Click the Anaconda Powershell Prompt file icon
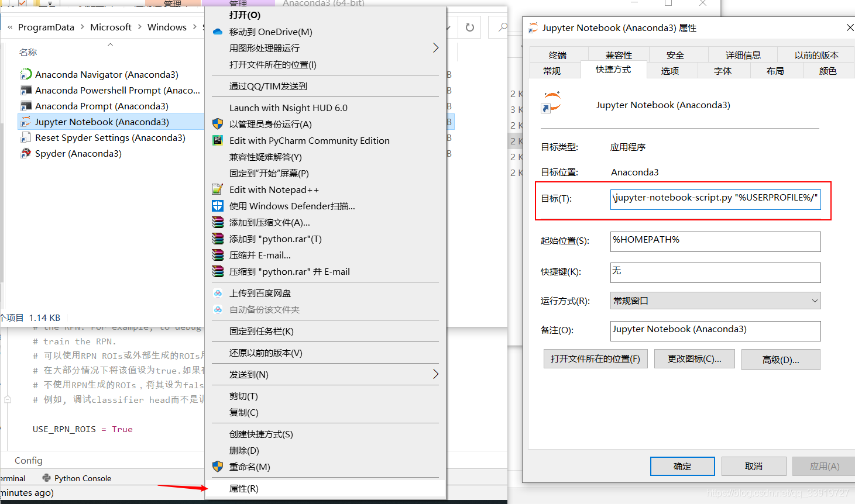The width and height of the screenshot is (855, 504). (26, 90)
